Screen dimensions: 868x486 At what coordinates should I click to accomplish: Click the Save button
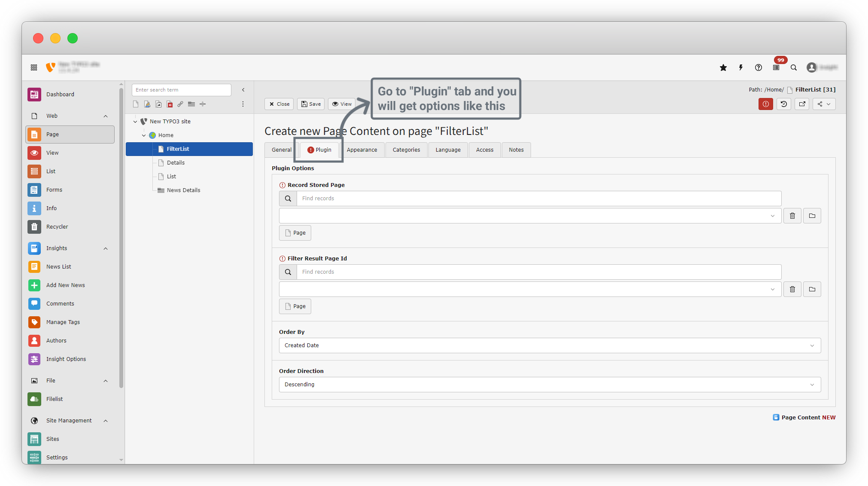coord(311,104)
